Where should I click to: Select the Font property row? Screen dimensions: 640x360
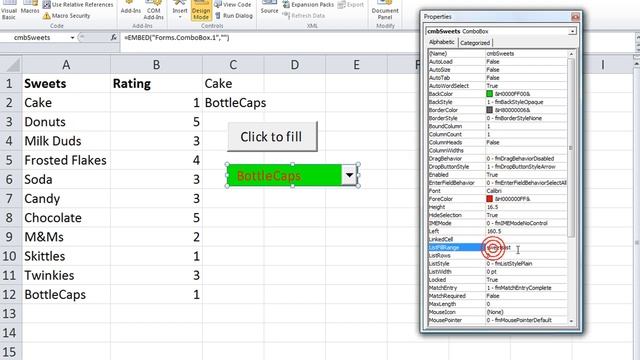pyautogui.click(x=498, y=191)
